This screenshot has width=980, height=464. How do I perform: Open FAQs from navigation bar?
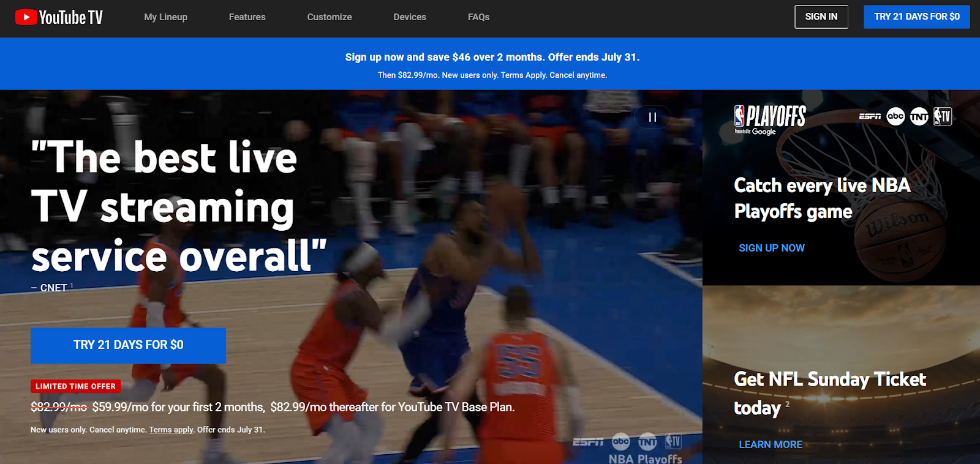pyautogui.click(x=478, y=17)
